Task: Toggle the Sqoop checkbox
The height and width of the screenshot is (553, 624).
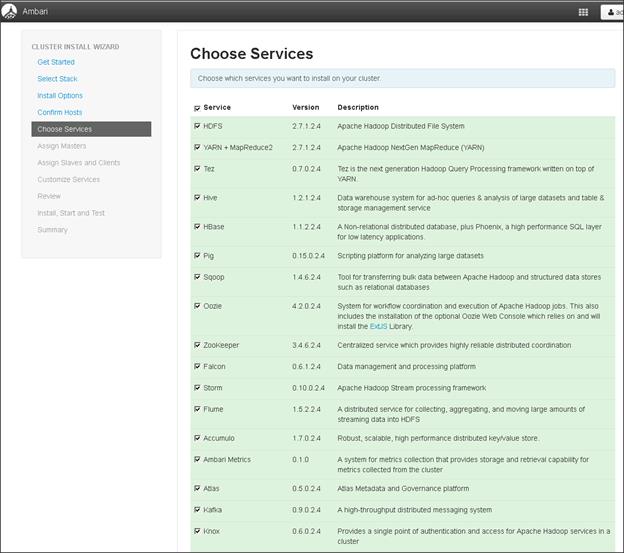Action: [197, 277]
